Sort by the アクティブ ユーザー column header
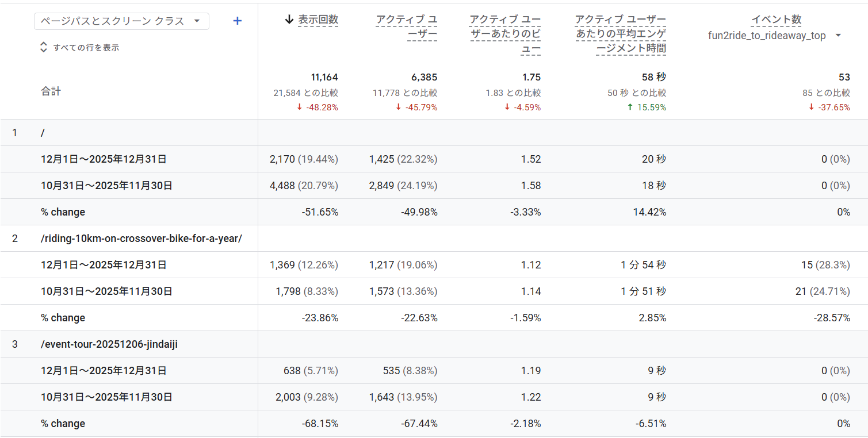This screenshot has width=868, height=438. point(406,27)
